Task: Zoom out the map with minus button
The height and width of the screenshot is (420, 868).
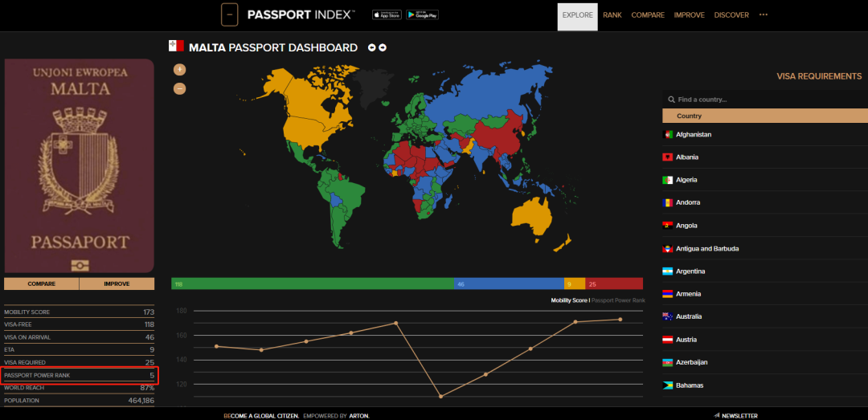Action: click(179, 88)
